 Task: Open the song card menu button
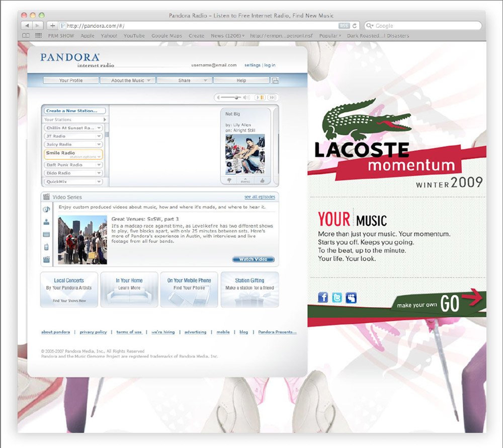(x=245, y=181)
